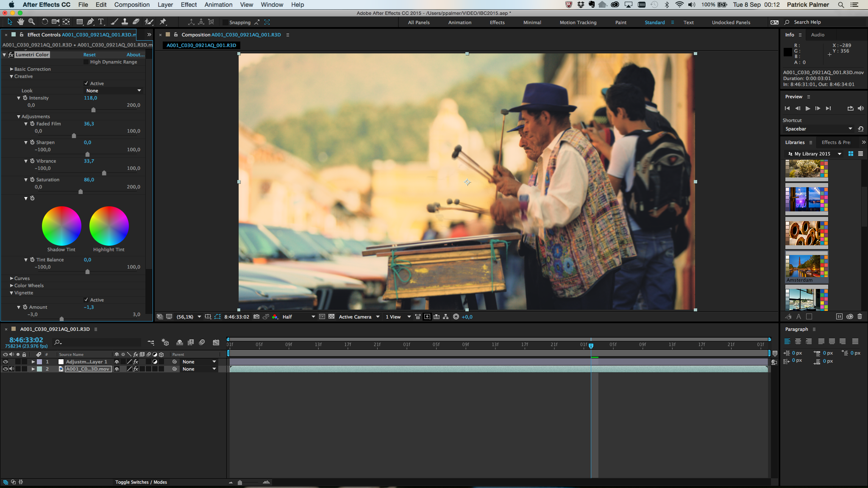868x488 pixels.
Task: Enable motion blur switch icon in timeline
Action: click(202, 342)
